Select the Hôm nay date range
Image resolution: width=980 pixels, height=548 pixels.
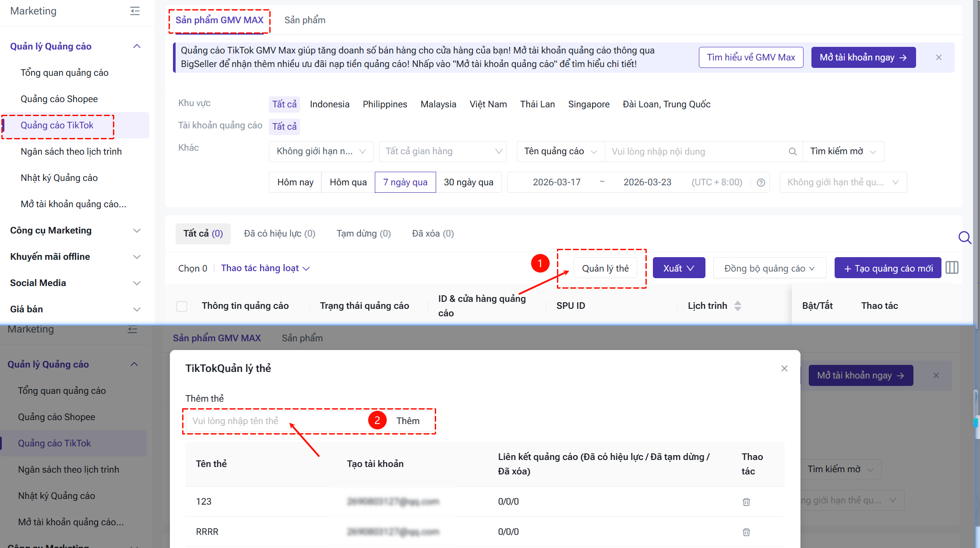[x=295, y=182]
